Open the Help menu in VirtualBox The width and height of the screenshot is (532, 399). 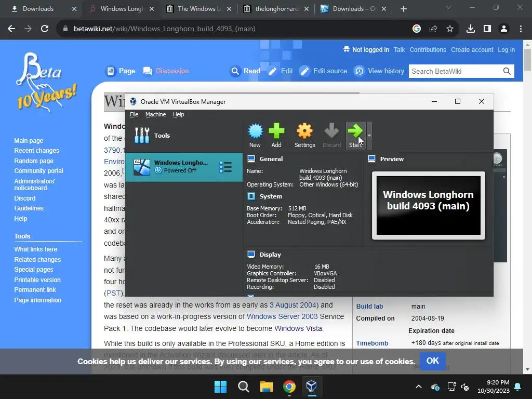click(x=179, y=114)
